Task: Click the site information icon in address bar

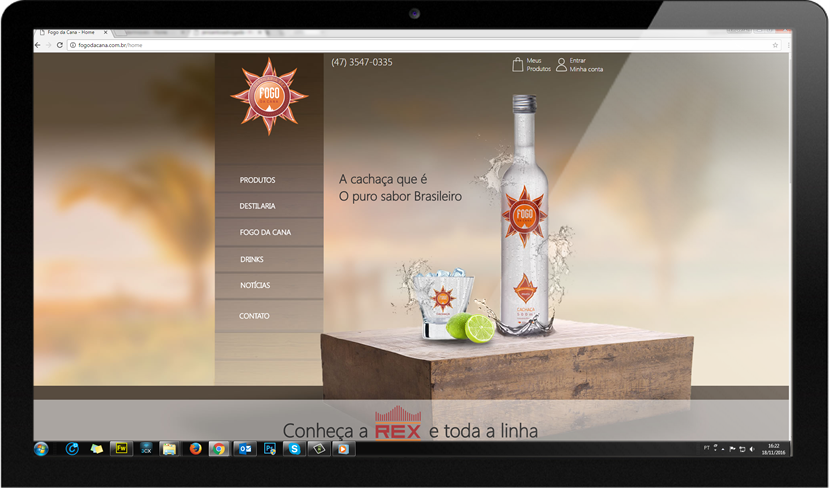Action: pyautogui.click(x=73, y=45)
